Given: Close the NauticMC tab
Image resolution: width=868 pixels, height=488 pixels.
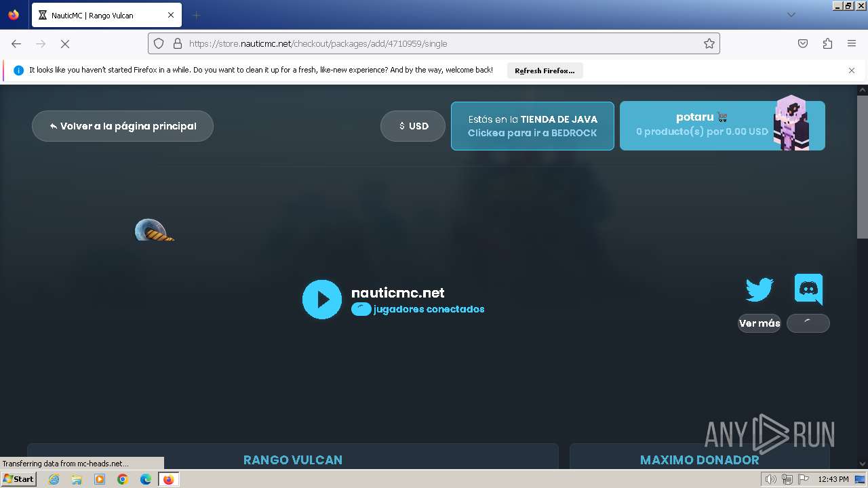Looking at the screenshot, I should click(x=171, y=15).
